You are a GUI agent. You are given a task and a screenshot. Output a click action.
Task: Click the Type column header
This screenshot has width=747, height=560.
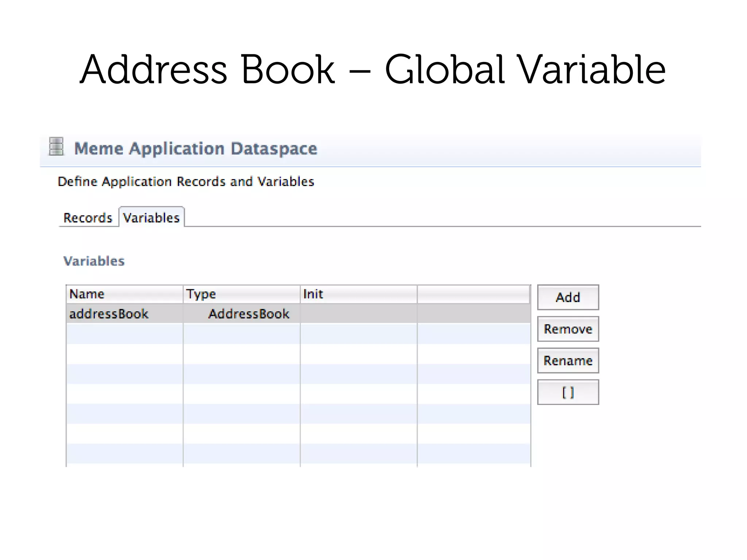(x=241, y=294)
